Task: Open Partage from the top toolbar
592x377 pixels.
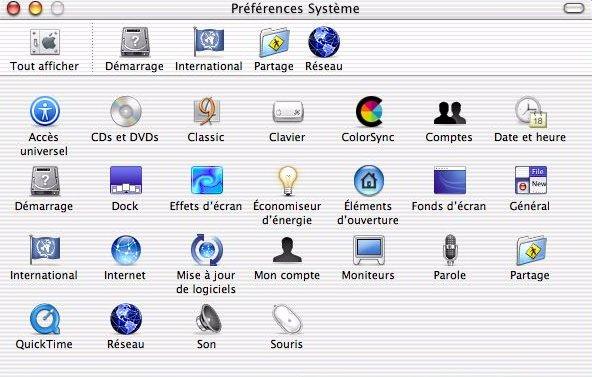Action: pyautogui.click(x=274, y=43)
